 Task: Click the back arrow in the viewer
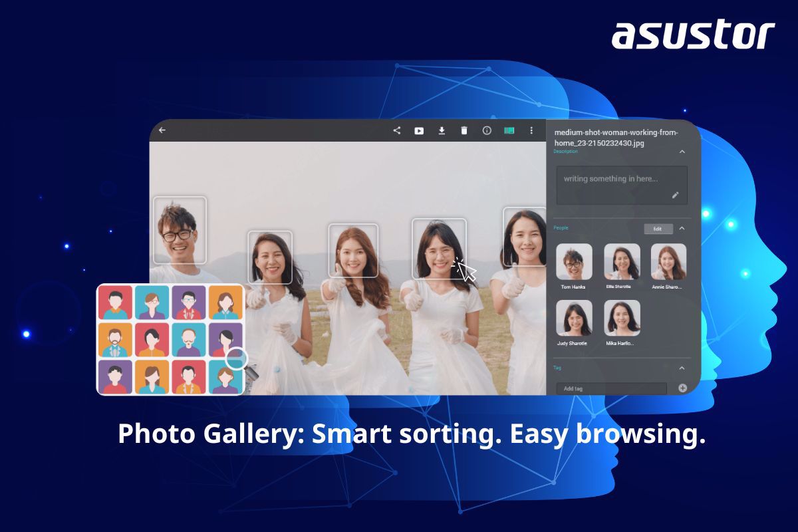tap(162, 130)
